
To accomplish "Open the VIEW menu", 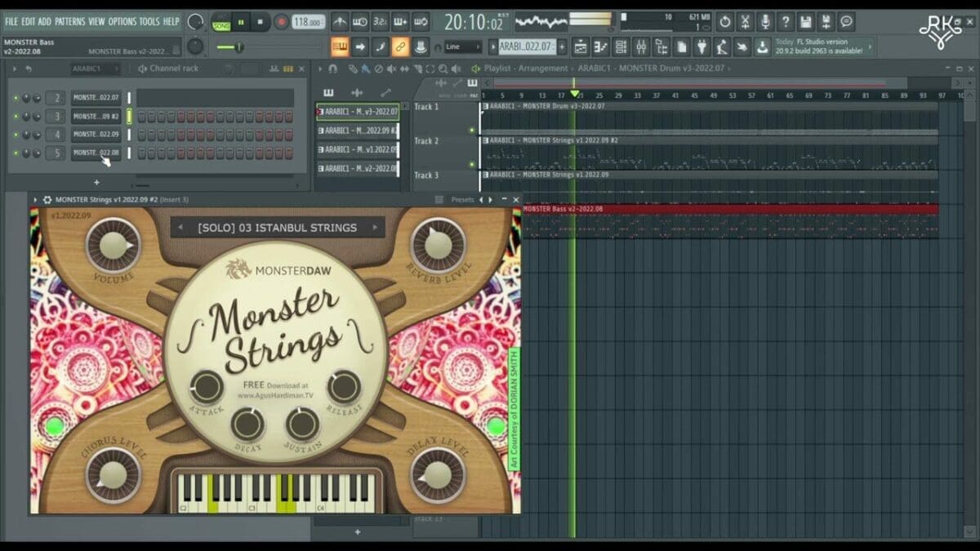I will tap(96, 21).
